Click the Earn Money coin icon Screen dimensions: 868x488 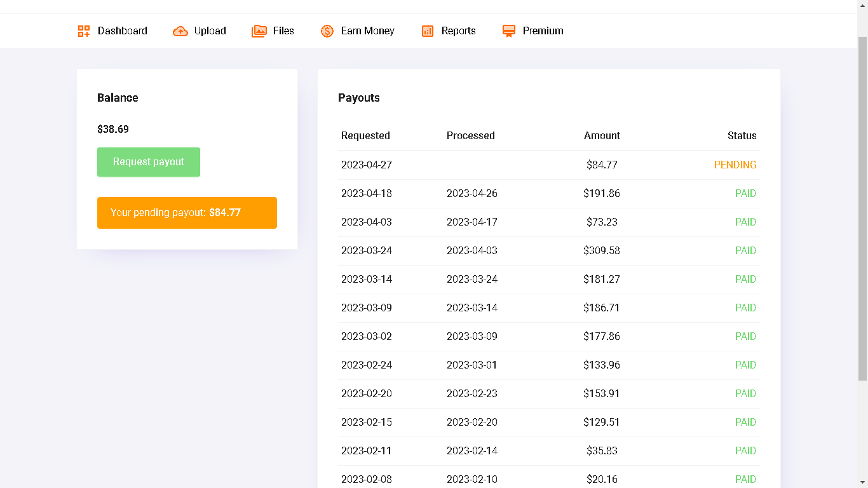327,31
